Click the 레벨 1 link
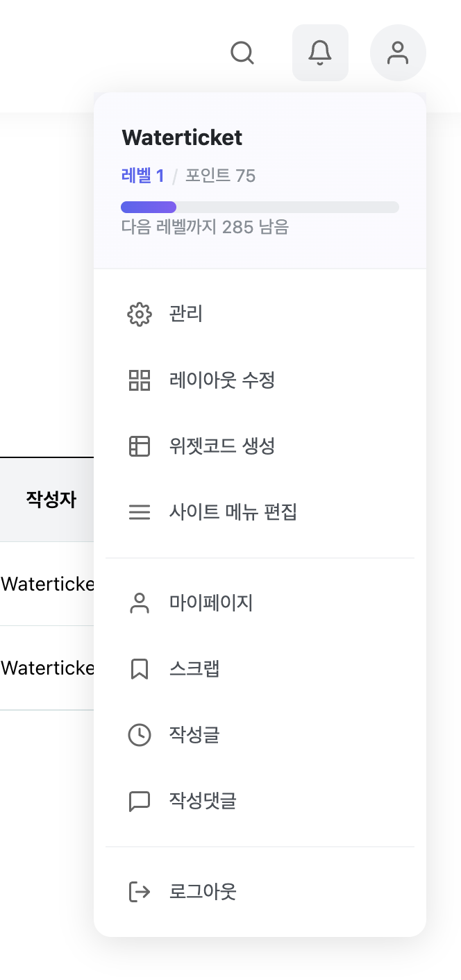The width and height of the screenshot is (461, 980). tap(142, 176)
